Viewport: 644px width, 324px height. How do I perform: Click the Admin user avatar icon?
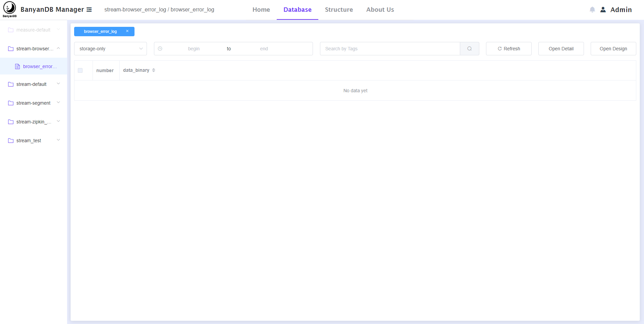coord(603,10)
